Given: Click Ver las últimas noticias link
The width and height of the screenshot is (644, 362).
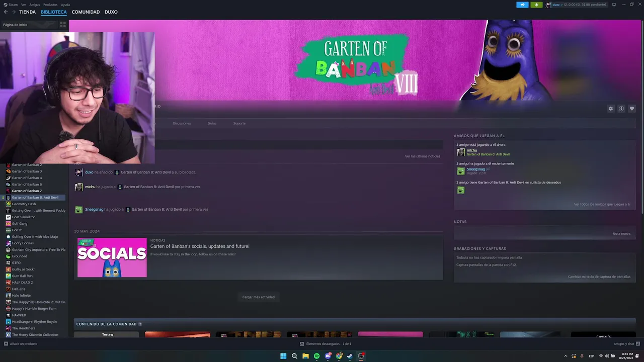Looking at the screenshot, I should coord(423,156).
